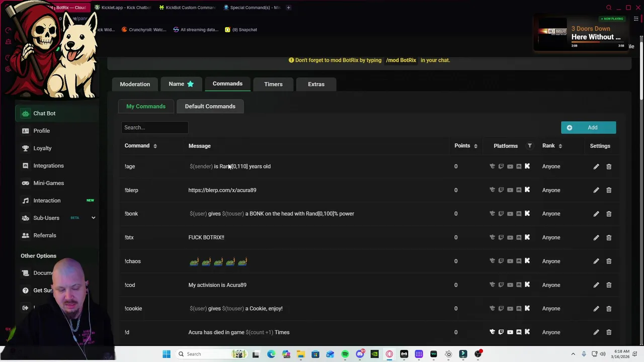644x362 pixels.
Task: Delete the !cookie command
Action: pyautogui.click(x=609, y=309)
